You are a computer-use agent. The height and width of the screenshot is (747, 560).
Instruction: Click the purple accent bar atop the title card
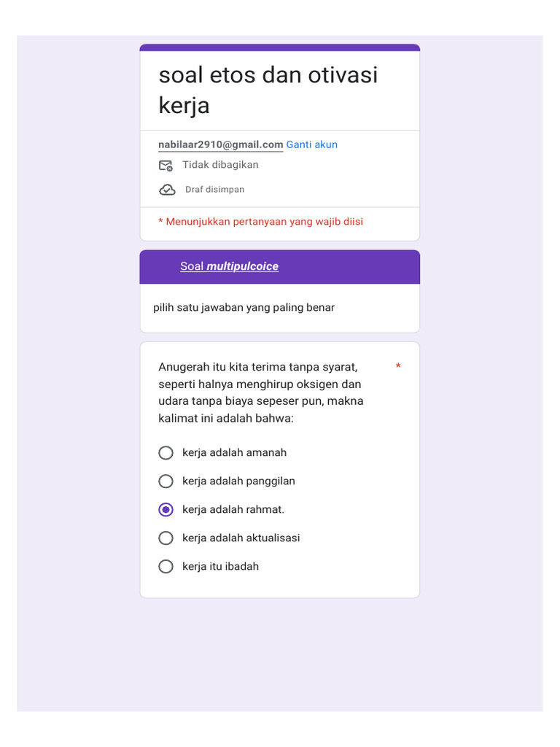(280, 47)
